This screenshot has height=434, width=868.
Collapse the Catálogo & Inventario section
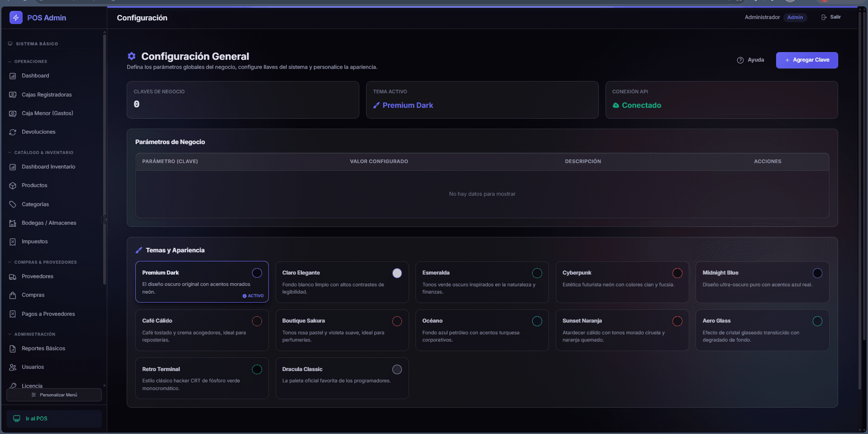(x=41, y=153)
